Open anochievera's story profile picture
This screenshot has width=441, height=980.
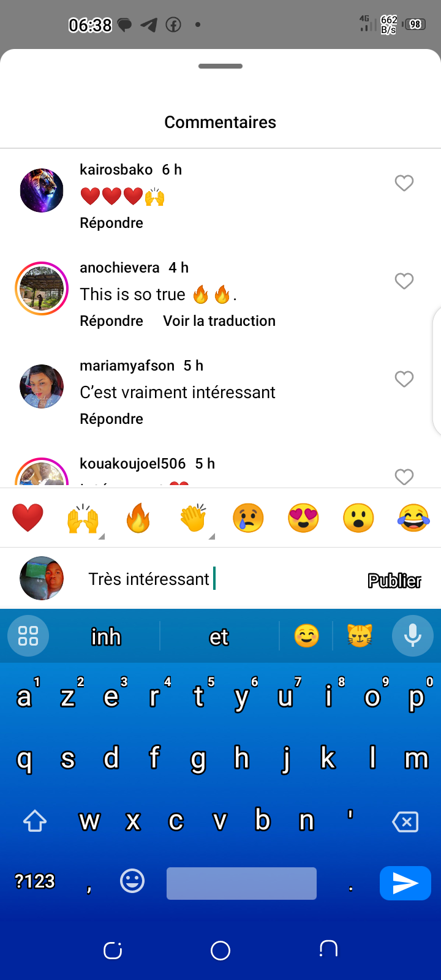pos(42,288)
